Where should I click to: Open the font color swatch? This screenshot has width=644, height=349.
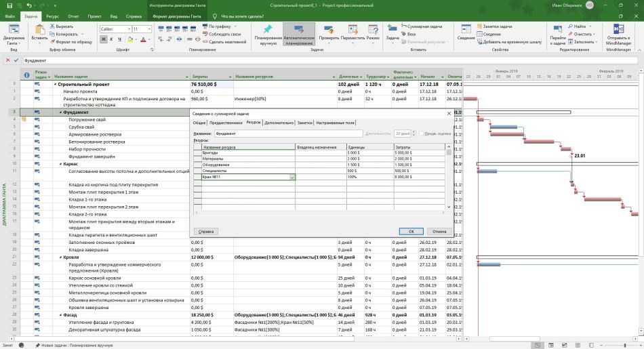pyautogui.click(x=143, y=39)
